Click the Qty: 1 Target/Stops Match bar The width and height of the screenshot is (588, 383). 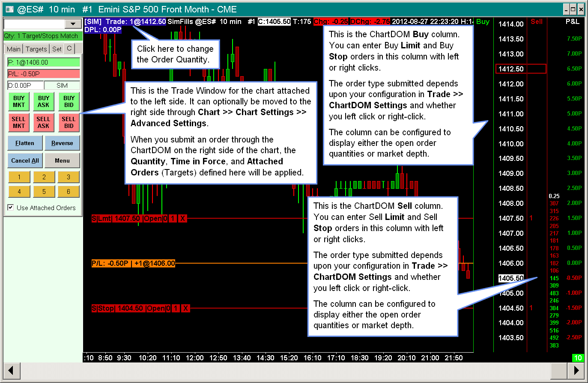pos(43,36)
